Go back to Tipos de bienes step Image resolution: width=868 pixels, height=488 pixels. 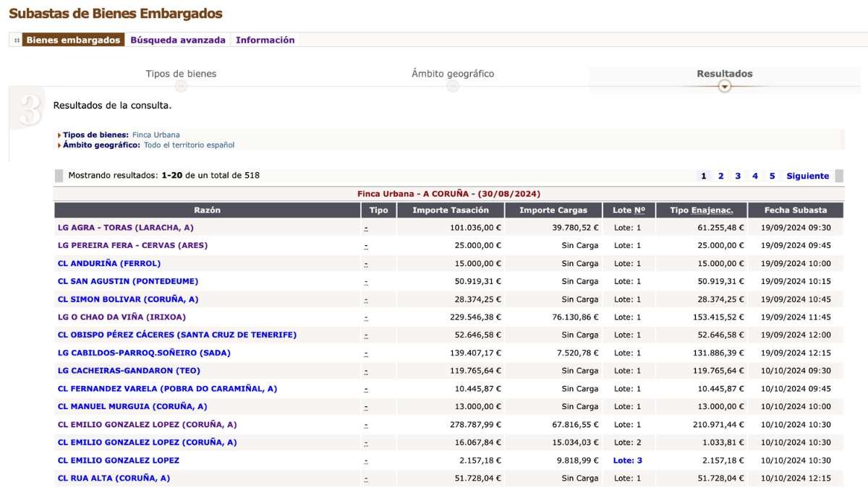tap(181, 74)
